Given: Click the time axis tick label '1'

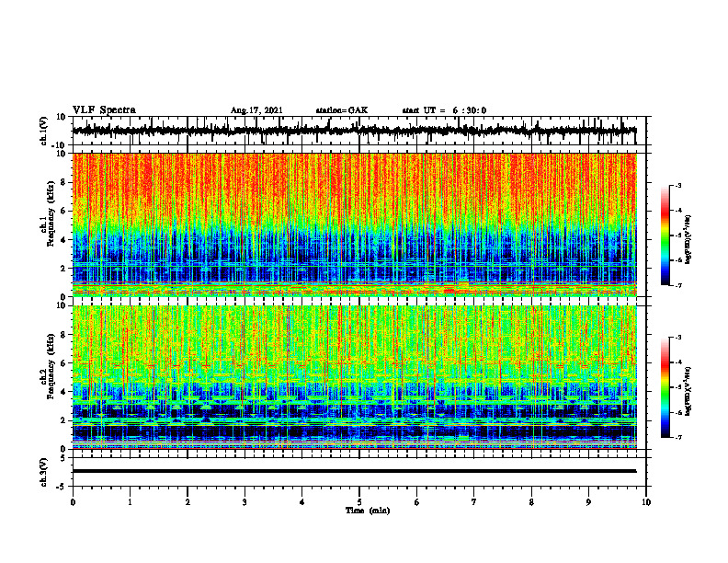Looking at the screenshot, I should 130,502.
